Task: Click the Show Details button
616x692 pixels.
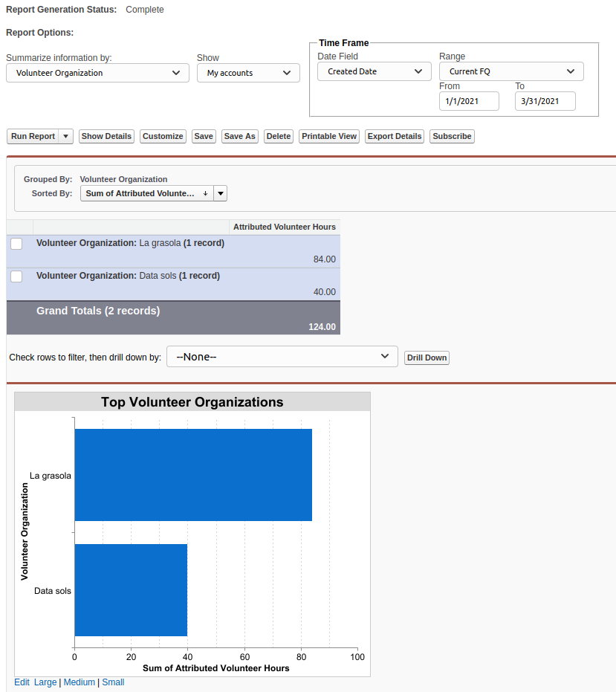Action: [106, 136]
